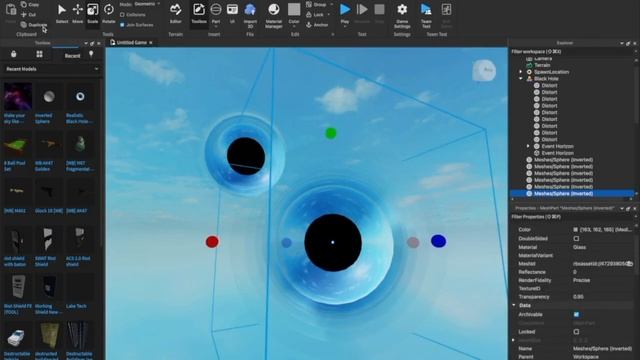Focus the Filter Properties search field
The image size is (640, 360).
coord(571,217)
